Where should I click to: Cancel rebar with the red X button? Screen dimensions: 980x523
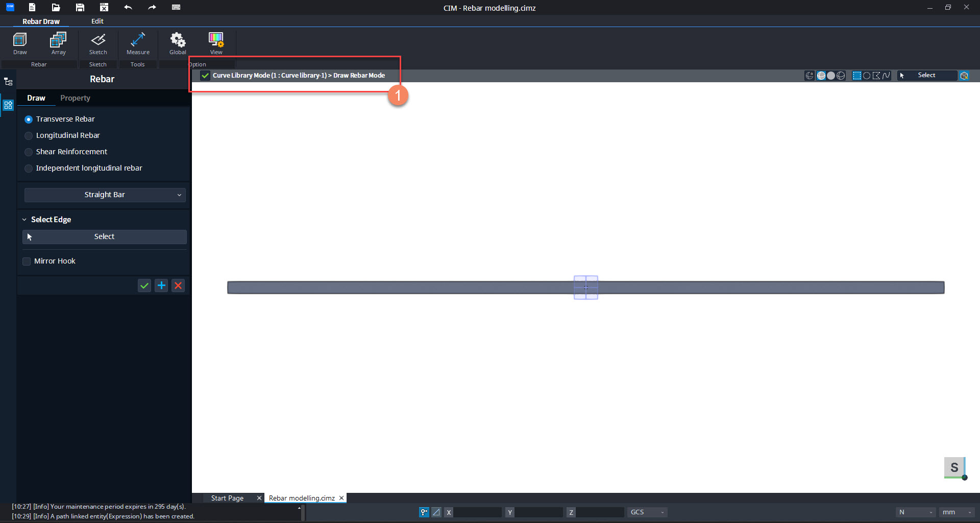(178, 286)
